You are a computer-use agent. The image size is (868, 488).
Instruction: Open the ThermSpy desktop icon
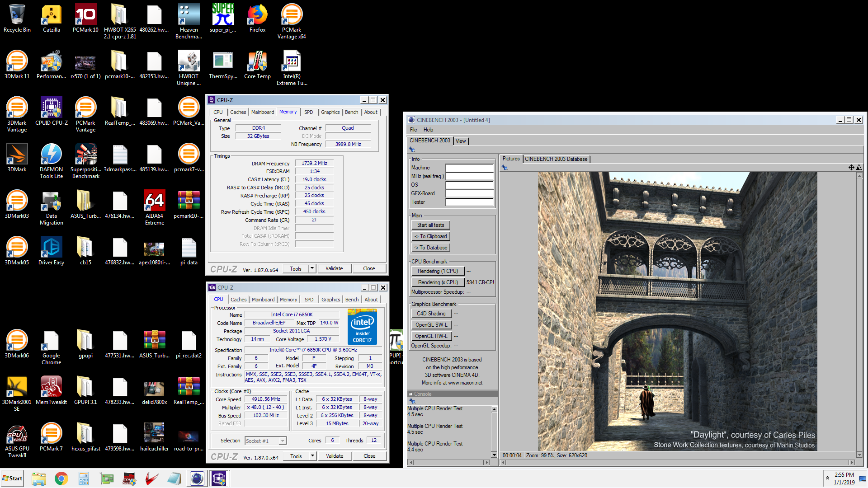223,65
